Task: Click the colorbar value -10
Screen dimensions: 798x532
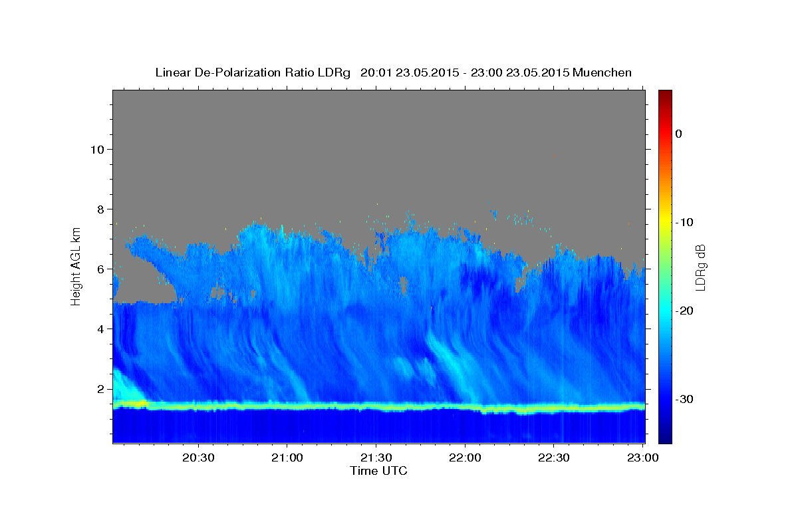Action: coord(684,222)
